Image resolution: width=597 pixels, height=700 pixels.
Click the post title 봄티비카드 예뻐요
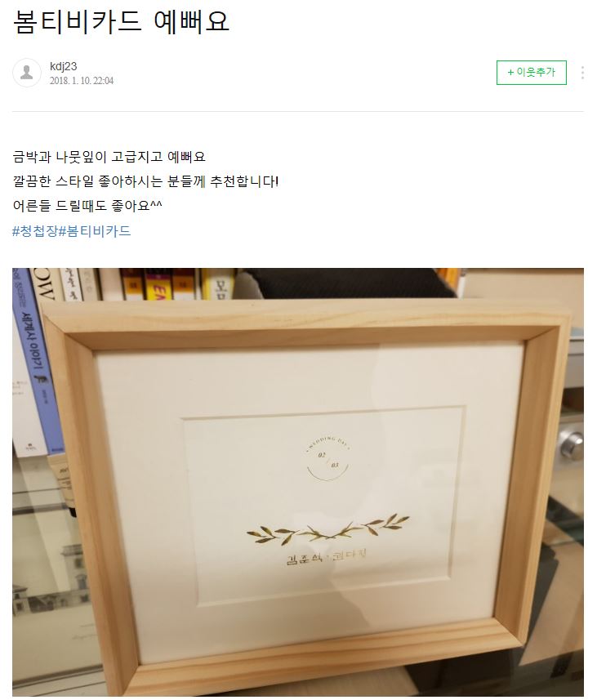pos(121,21)
